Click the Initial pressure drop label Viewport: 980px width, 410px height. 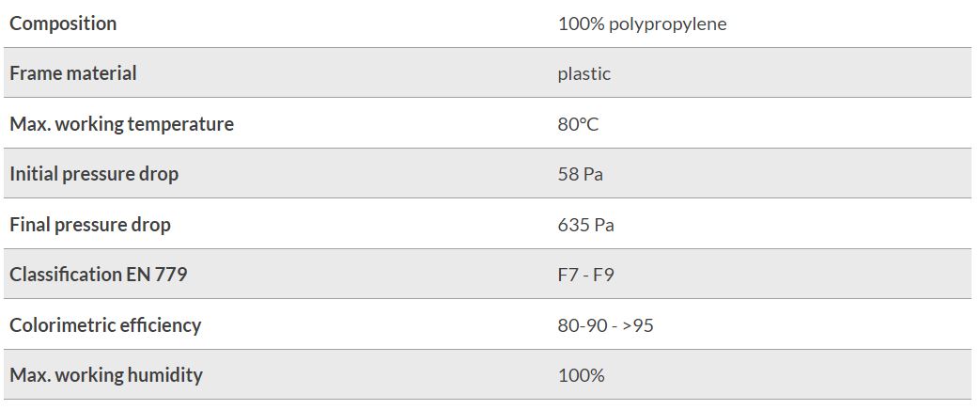(x=94, y=174)
